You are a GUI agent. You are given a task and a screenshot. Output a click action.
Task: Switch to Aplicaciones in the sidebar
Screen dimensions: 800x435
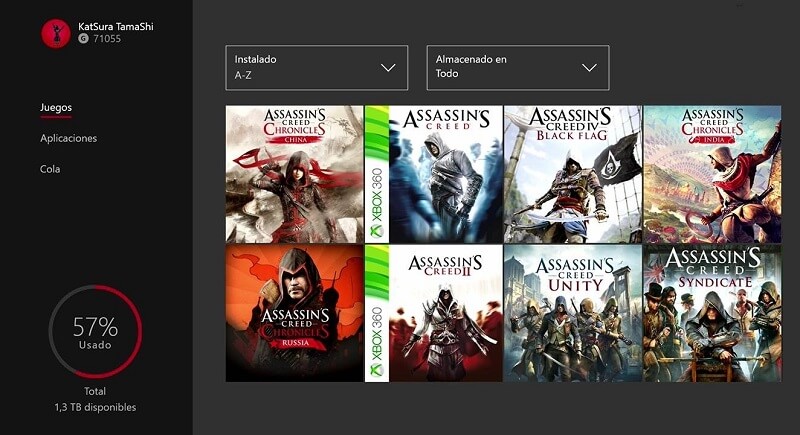click(x=68, y=138)
